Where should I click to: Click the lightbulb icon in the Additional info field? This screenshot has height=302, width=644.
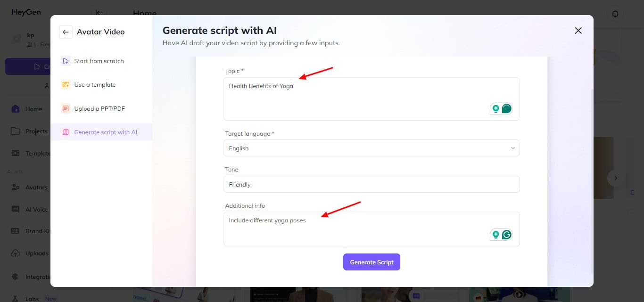(x=495, y=235)
